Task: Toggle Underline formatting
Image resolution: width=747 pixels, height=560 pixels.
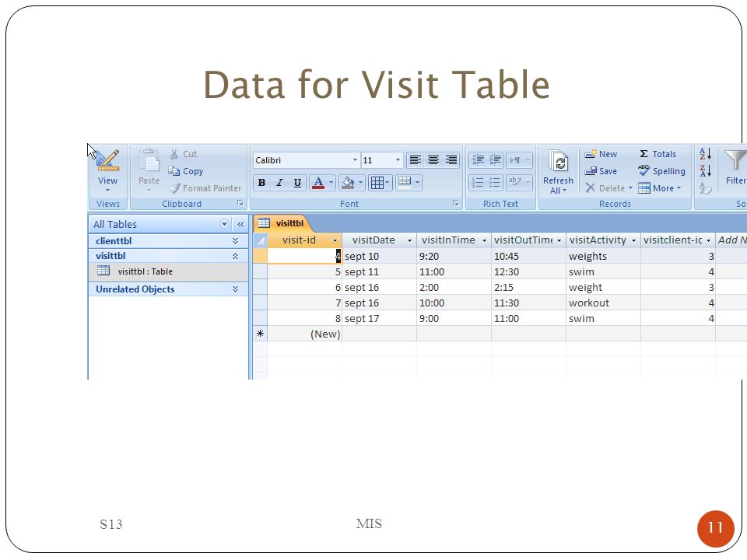Action: (297, 182)
